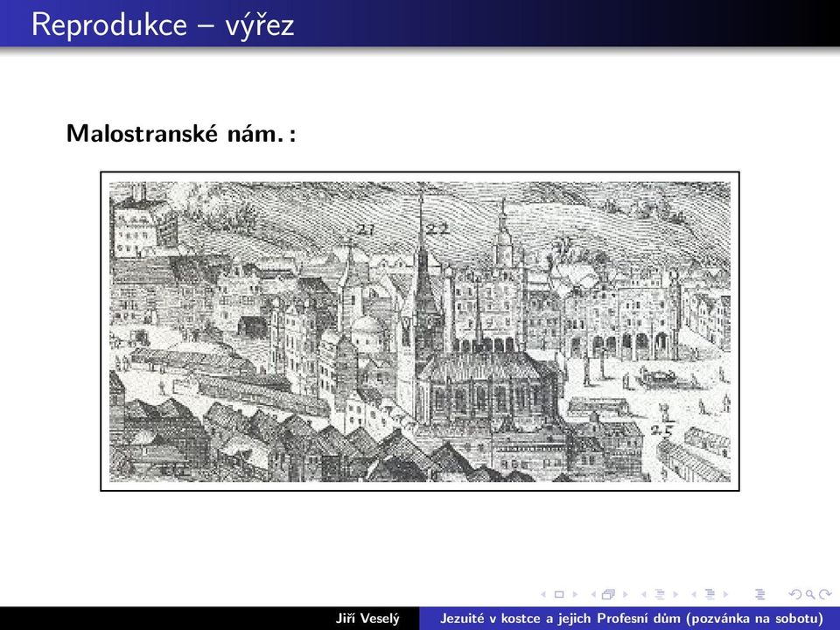Click the subsection navigation icon
The image size is (840, 630).
[660, 594]
